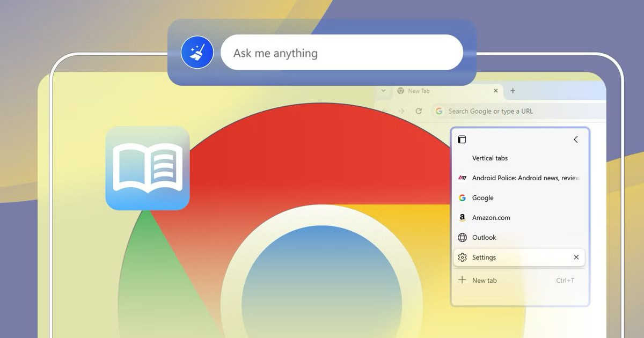Click the forward navigation arrow

[401, 111]
